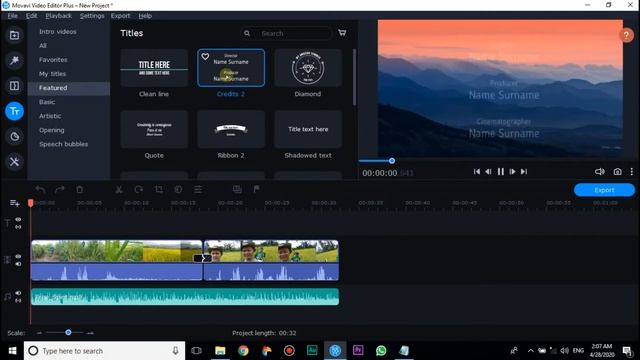
Task: Split clip with scissors icon
Action: click(119, 189)
